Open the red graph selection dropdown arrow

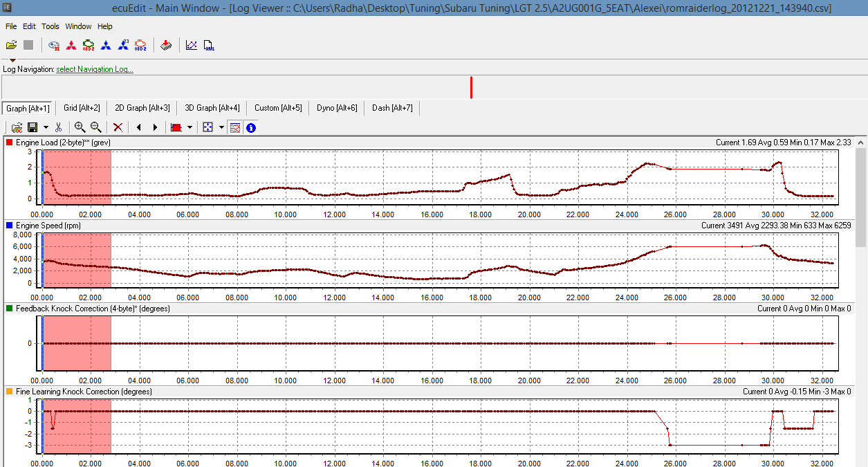click(189, 127)
